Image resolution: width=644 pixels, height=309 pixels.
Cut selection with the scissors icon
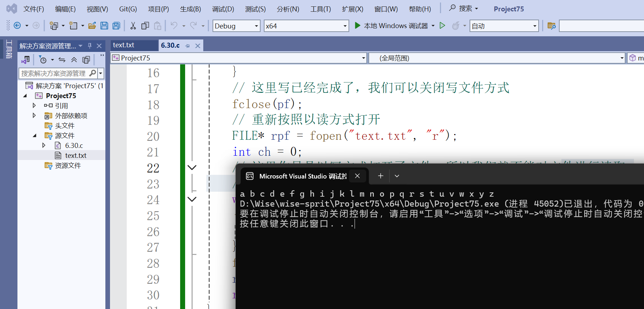point(133,26)
